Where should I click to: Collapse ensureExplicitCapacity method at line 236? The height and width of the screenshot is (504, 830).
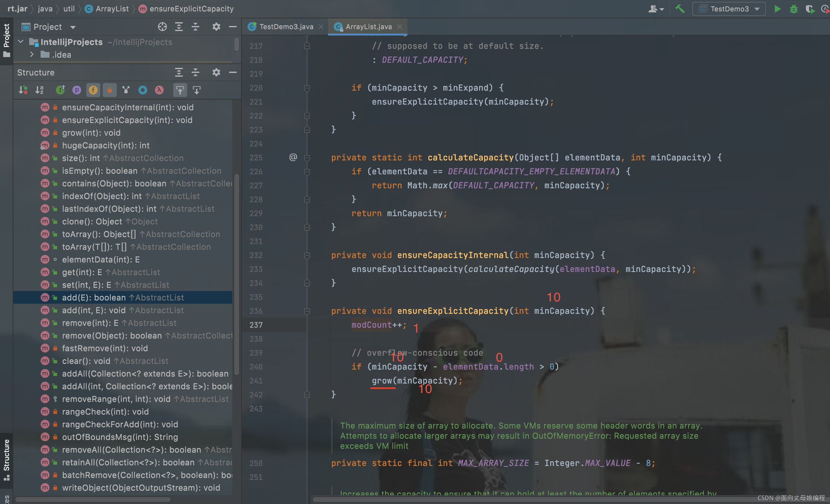(307, 311)
